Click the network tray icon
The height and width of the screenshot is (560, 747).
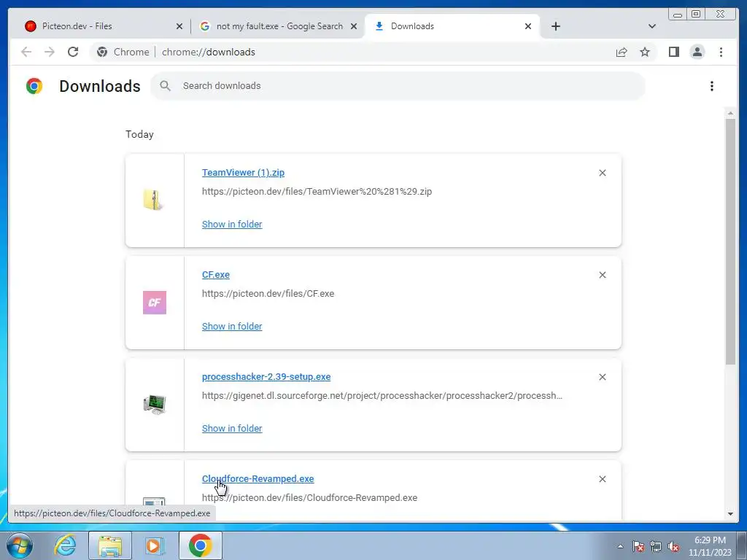pos(656,546)
